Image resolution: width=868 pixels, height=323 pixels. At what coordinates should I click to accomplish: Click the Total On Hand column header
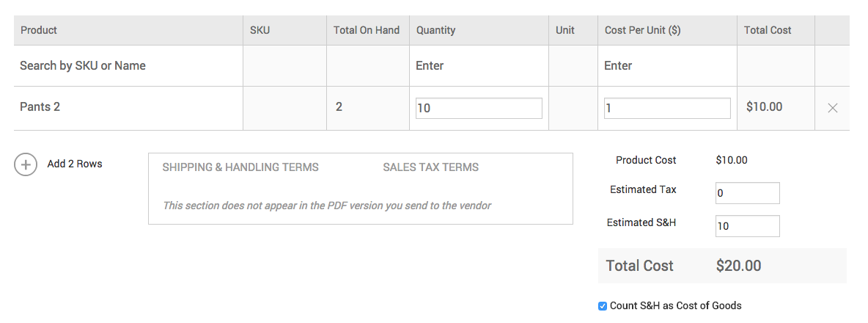click(x=367, y=31)
